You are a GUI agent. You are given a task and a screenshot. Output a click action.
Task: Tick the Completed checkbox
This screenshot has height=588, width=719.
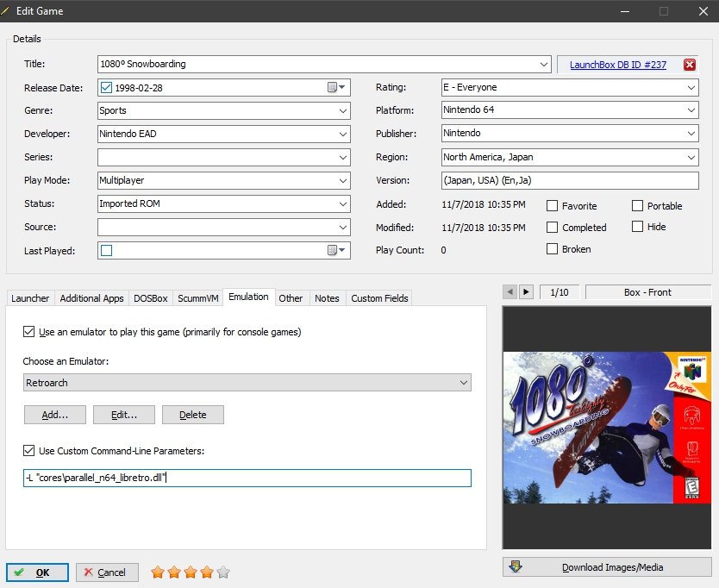click(x=552, y=227)
